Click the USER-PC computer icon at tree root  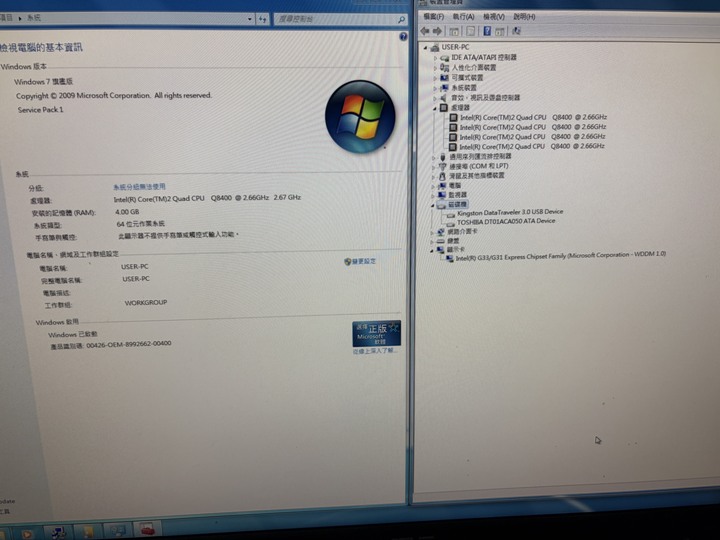coord(434,47)
